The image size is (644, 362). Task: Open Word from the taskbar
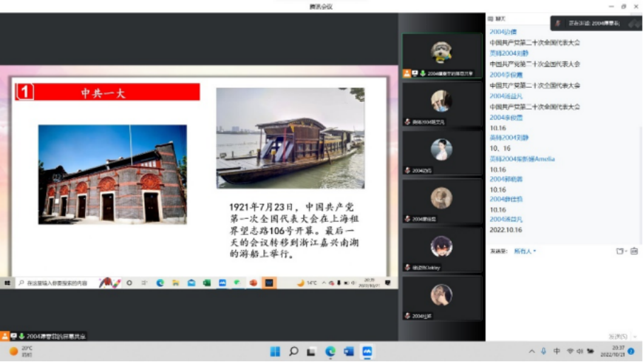[349, 351]
